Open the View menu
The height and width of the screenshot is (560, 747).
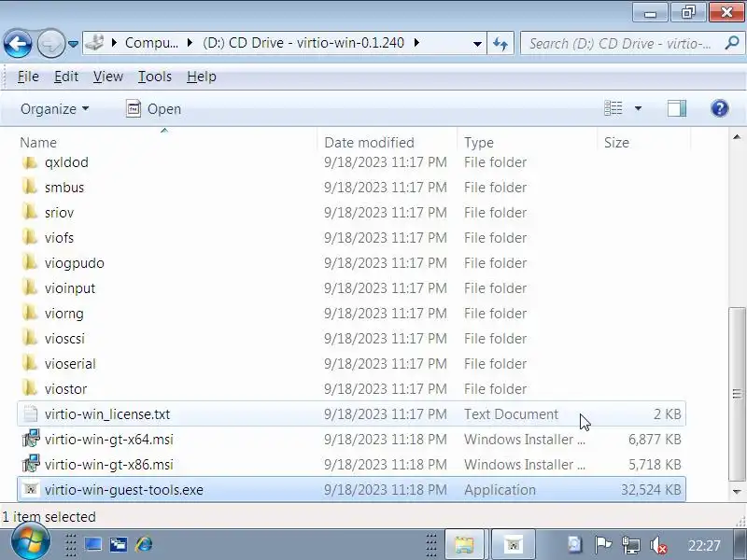point(108,77)
